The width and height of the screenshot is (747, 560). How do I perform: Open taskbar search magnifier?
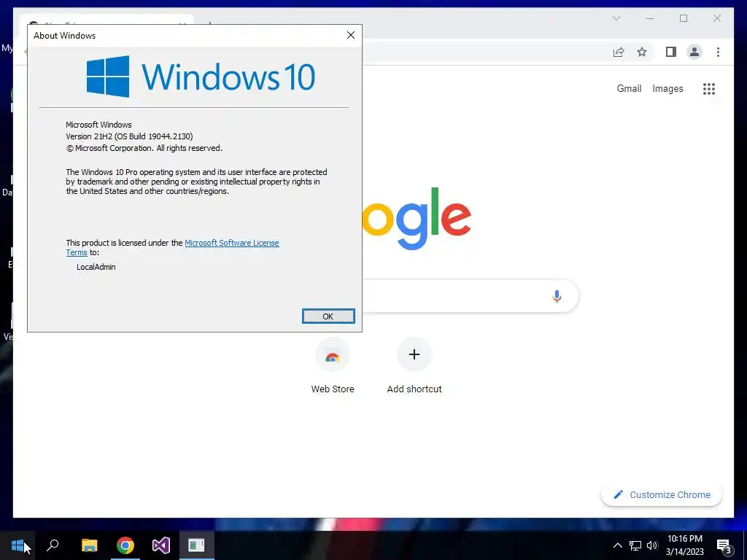[53, 545]
